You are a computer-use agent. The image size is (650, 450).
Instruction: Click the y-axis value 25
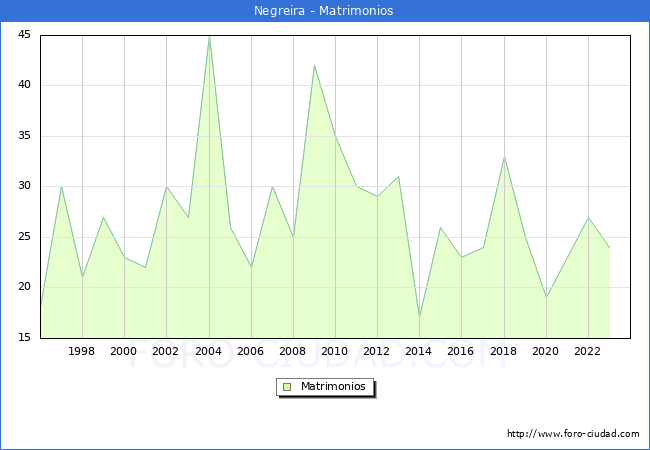pos(24,237)
